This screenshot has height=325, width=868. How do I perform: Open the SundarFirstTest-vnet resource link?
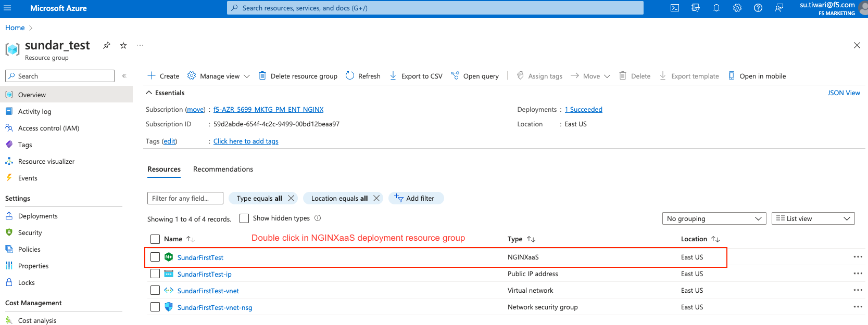point(208,291)
